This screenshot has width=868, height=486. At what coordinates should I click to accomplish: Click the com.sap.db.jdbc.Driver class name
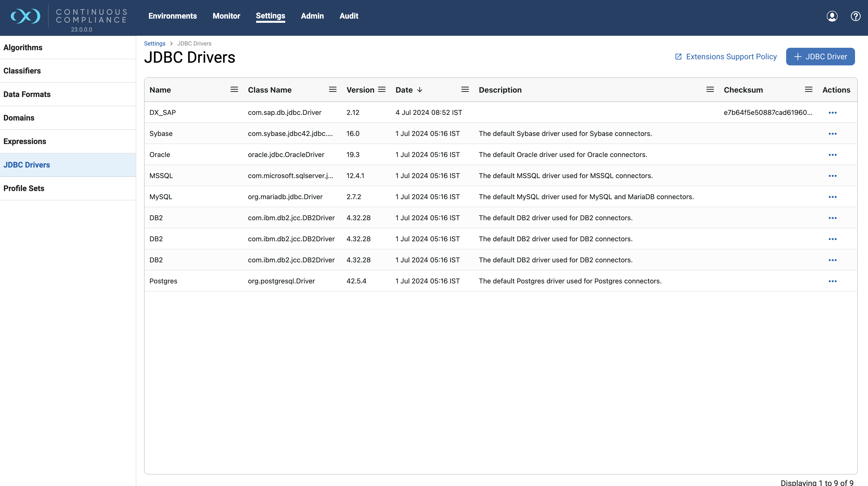tap(284, 112)
